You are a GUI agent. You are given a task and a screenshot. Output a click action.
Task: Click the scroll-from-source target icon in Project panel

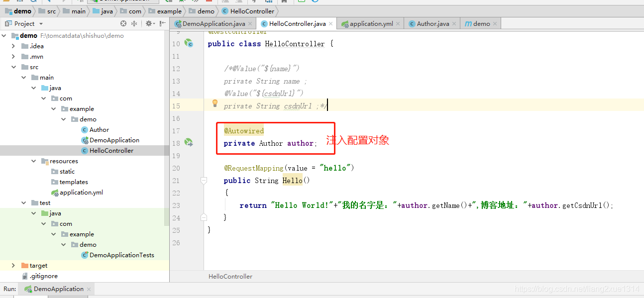coord(123,23)
